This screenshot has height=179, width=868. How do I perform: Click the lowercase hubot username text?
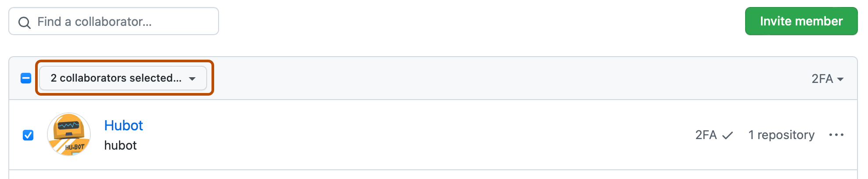[120, 145]
